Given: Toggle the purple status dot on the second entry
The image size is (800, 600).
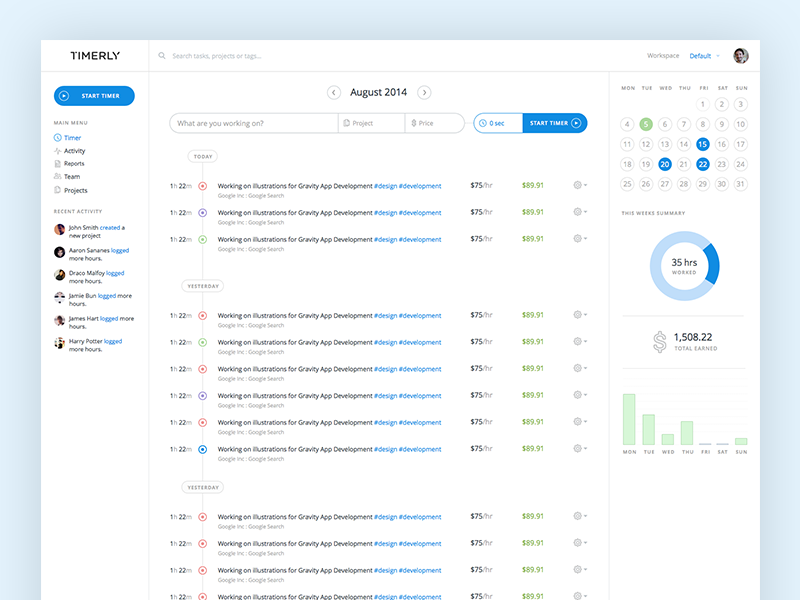Looking at the screenshot, I should pos(203,212).
